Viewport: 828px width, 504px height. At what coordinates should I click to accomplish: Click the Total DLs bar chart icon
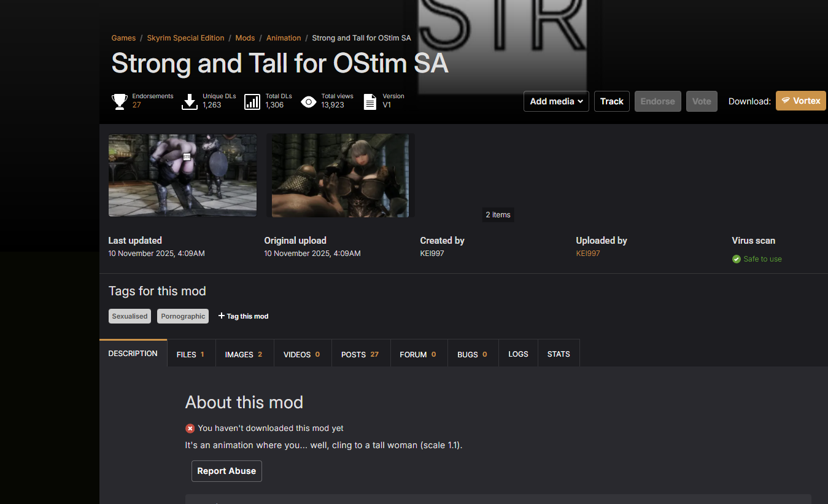coord(252,101)
